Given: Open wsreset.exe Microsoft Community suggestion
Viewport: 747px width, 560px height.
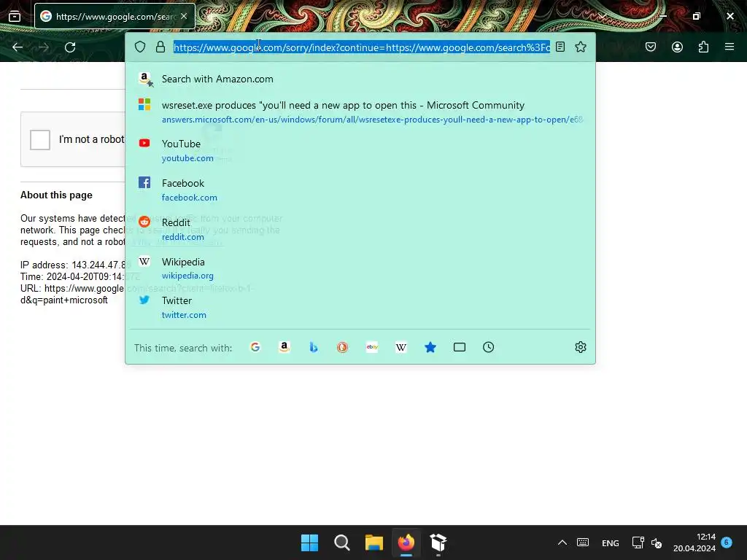Looking at the screenshot, I should [x=360, y=112].
